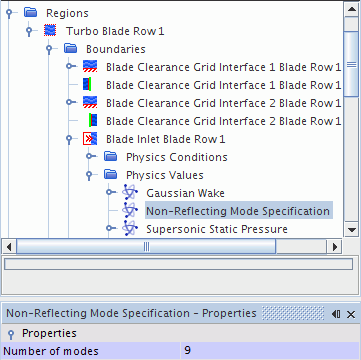Click the Physics Conditions folder icon
This screenshot has height=360, width=361.
coord(110,157)
